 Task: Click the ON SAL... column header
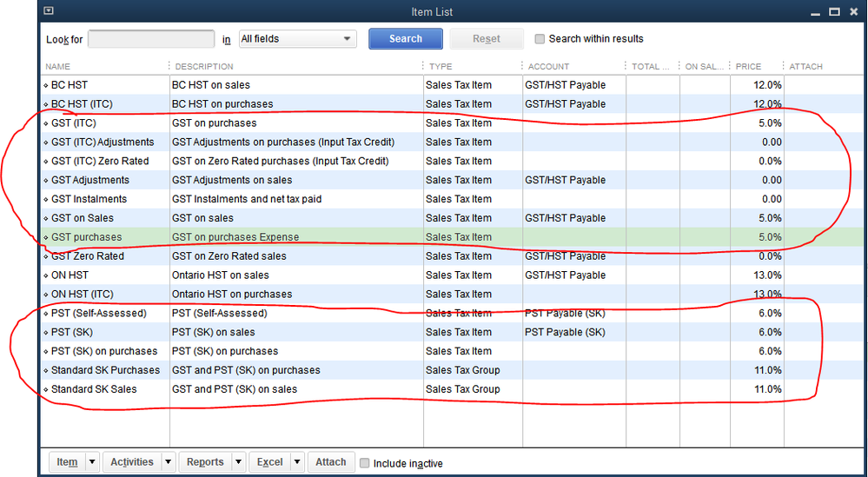704,66
